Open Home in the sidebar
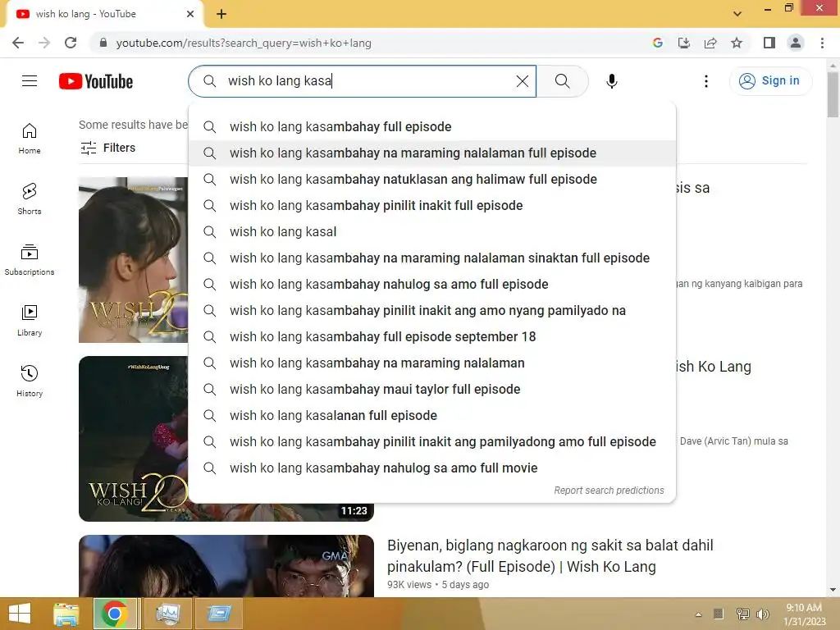Image resolution: width=840 pixels, height=630 pixels. [30, 138]
